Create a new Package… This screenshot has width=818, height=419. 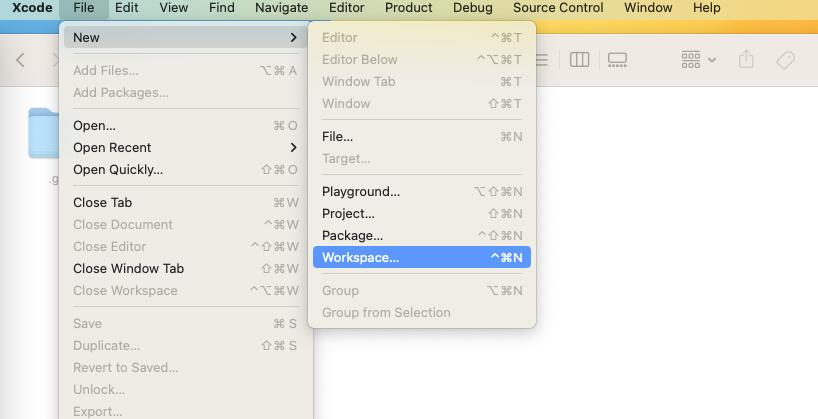pos(422,235)
